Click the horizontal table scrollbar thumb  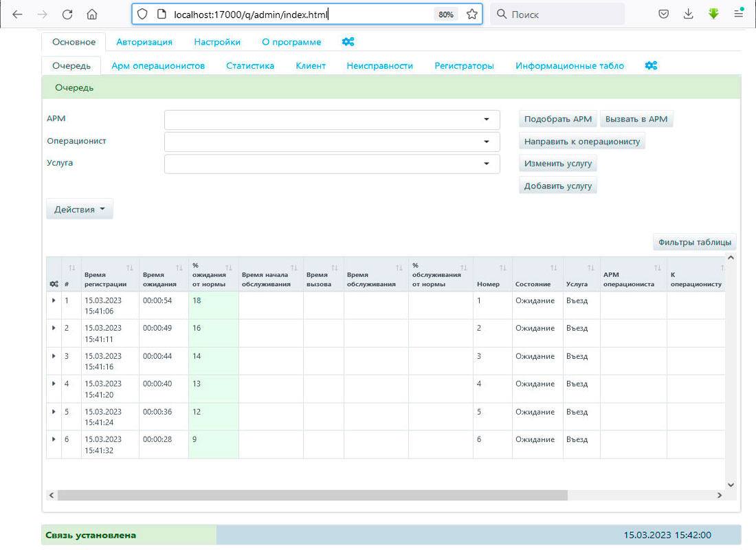[313, 496]
